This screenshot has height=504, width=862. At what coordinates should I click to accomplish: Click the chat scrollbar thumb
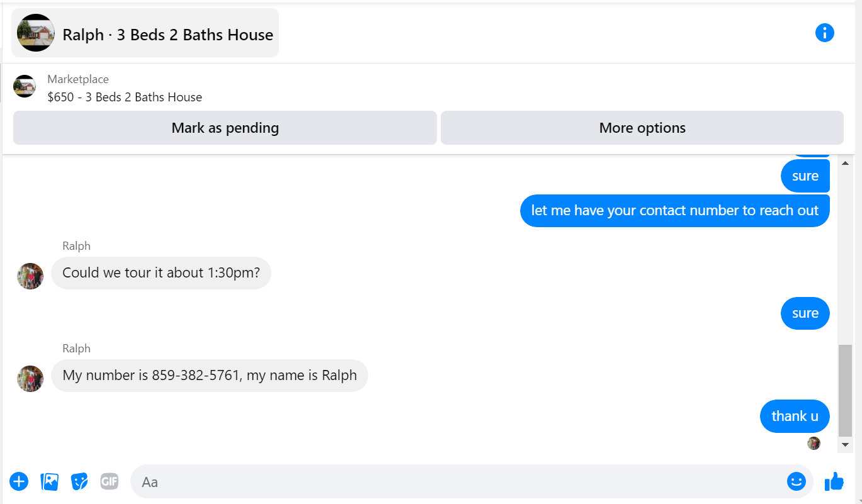(x=846, y=390)
